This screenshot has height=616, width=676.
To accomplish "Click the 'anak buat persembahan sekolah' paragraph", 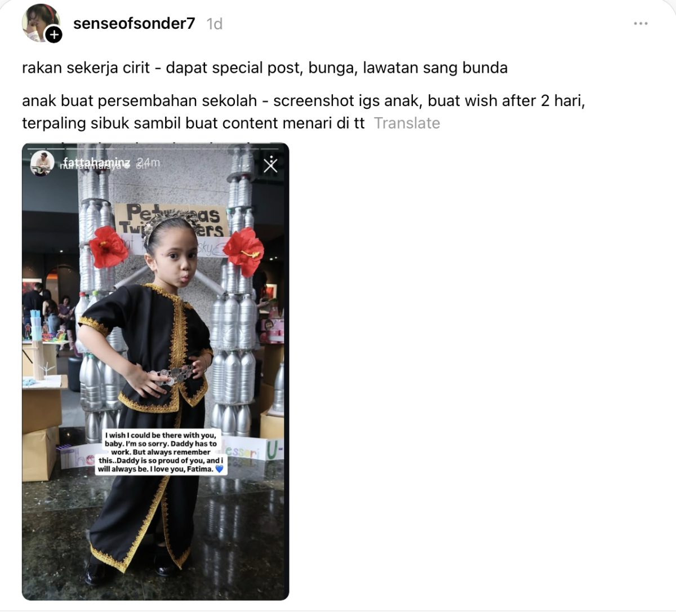I will pyautogui.click(x=304, y=112).
